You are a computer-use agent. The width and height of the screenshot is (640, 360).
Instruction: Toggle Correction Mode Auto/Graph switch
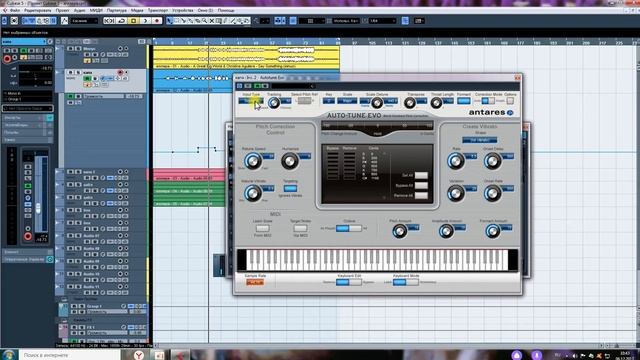[x=488, y=101]
